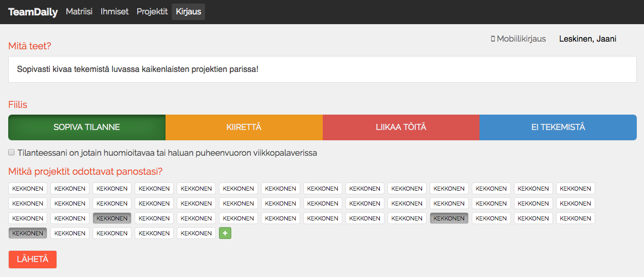The height and width of the screenshot is (277, 644).
Task: Select the green SOPIVA TILANNE mood
Action: [x=87, y=127]
